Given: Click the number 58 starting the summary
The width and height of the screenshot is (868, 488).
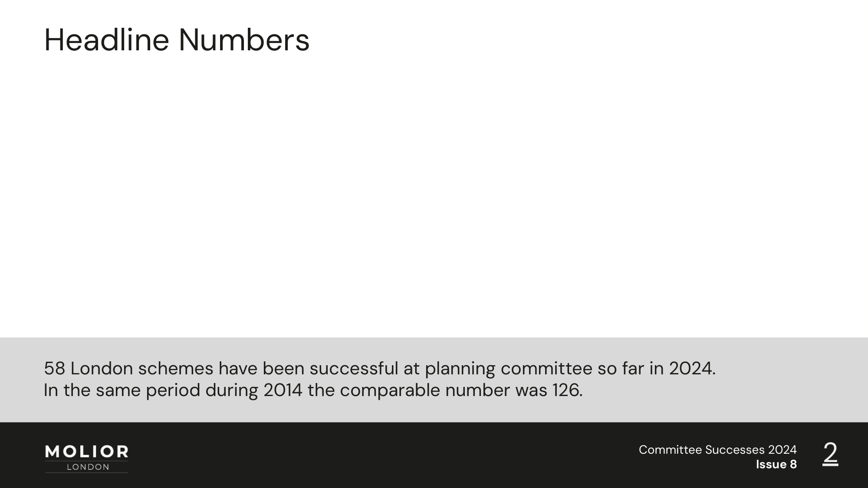Looking at the screenshot, I should (x=55, y=369).
